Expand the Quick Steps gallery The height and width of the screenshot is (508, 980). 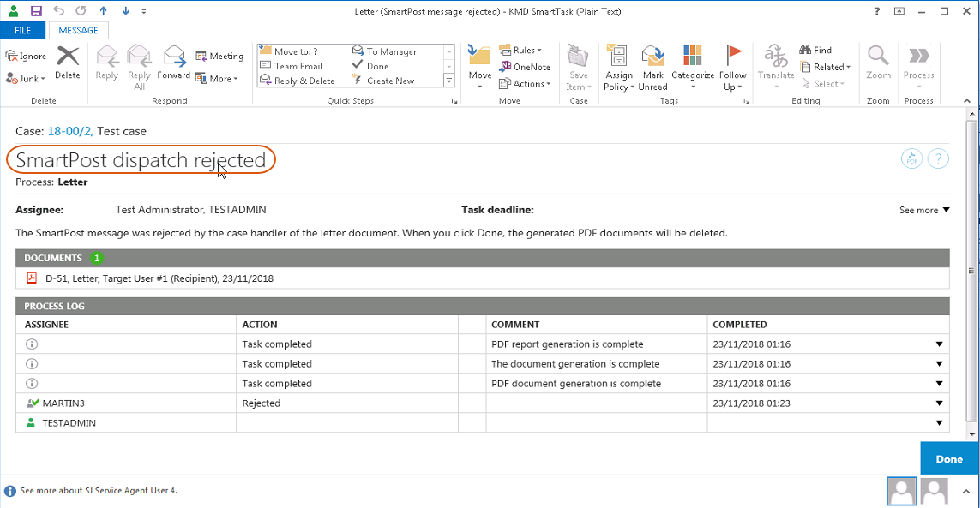click(448, 81)
